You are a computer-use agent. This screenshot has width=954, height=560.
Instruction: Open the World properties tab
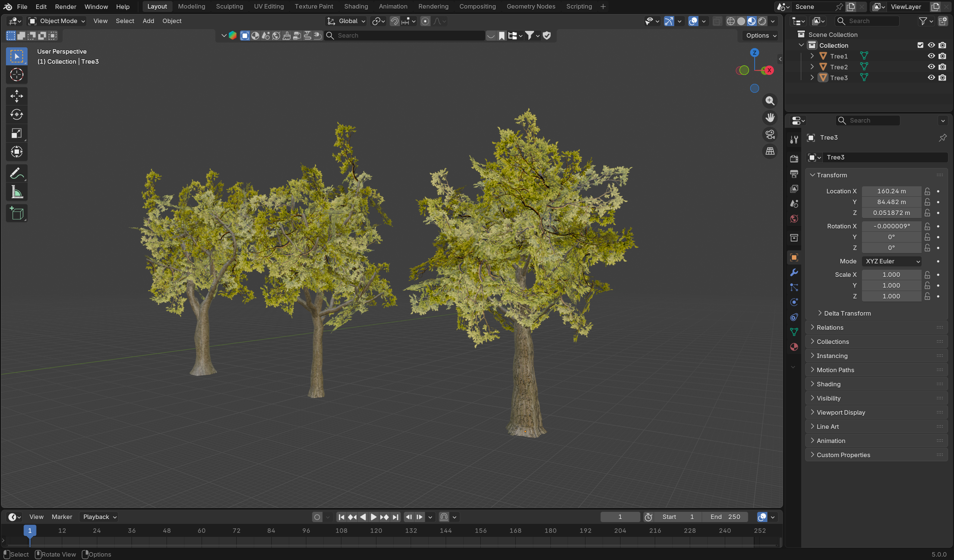coord(794,219)
